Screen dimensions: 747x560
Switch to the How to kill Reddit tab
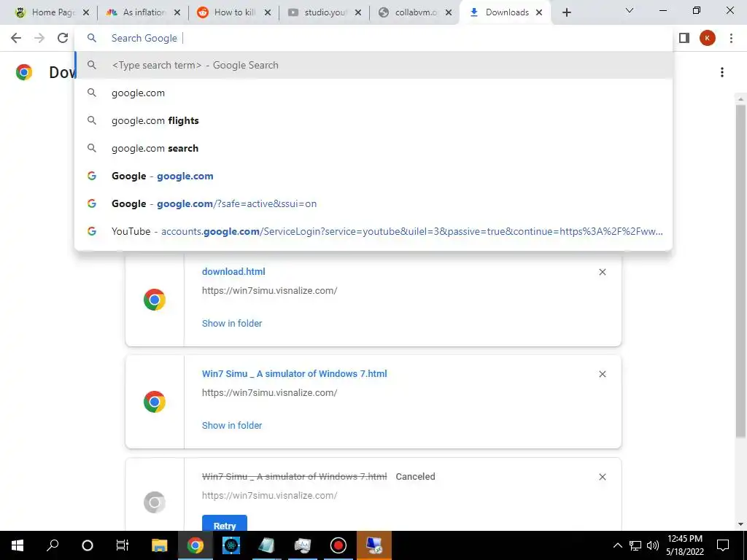228,12
